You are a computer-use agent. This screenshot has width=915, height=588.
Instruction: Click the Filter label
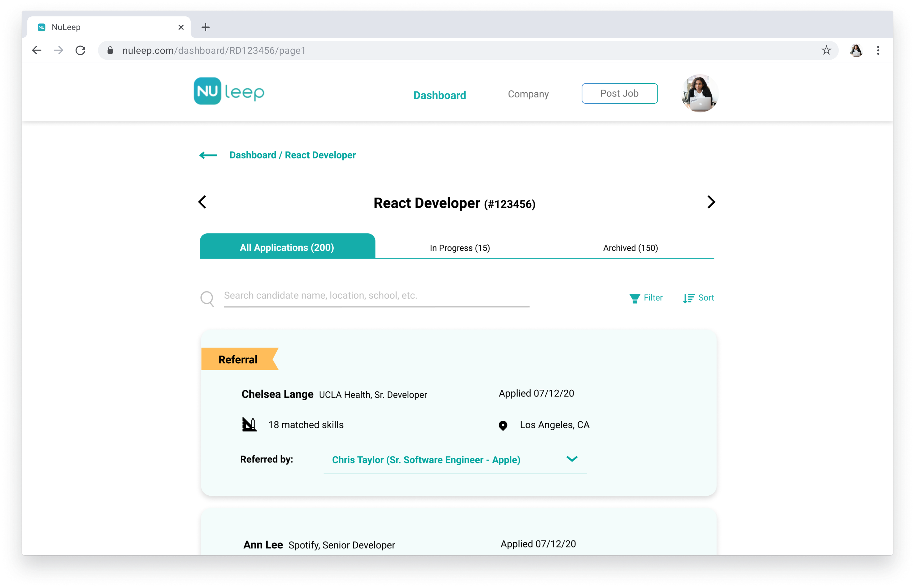(x=653, y=298)
